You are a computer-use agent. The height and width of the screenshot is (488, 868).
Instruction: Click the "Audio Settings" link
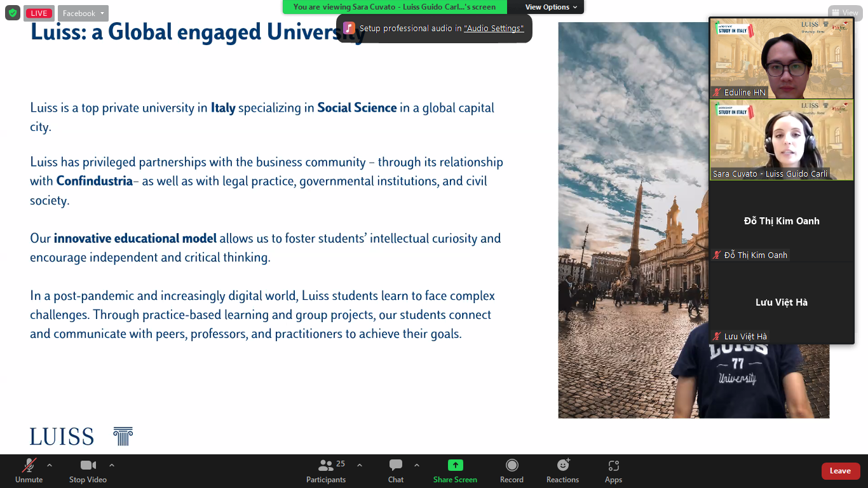(494, 29)
